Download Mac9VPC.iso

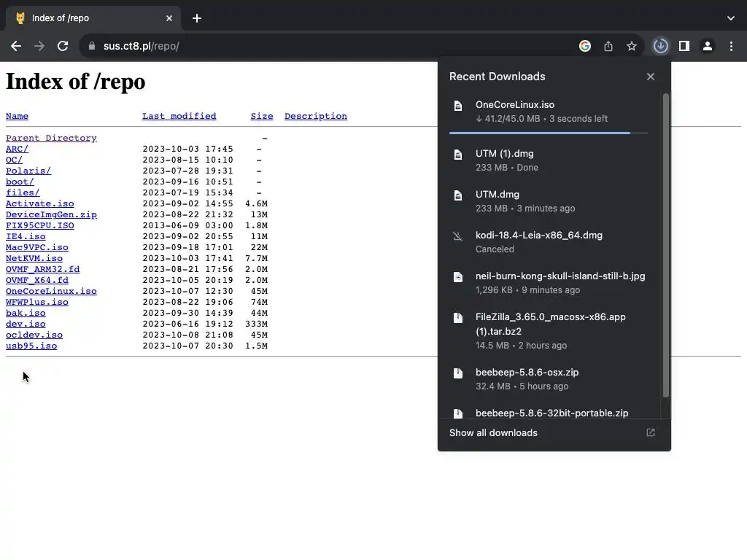pyautogui.click(x=37, y=248)
